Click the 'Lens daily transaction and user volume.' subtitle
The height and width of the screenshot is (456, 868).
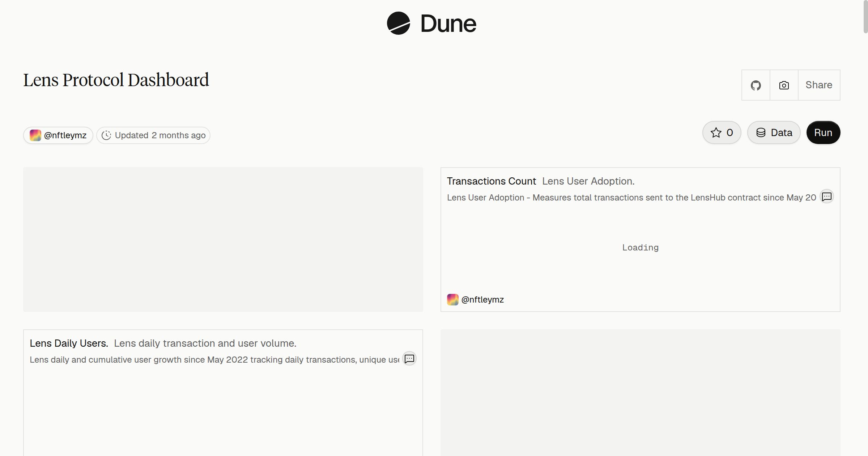click(x=205, y=343)
